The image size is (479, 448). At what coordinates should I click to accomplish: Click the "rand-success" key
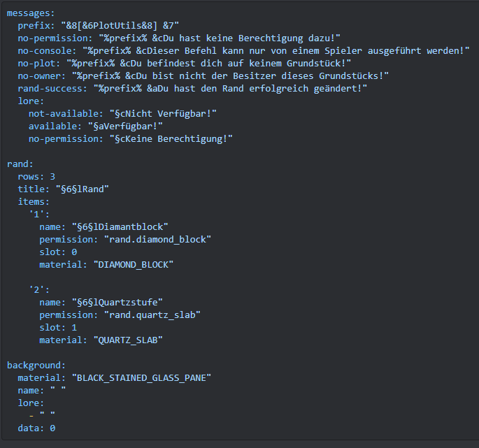pyautogui.click(x=52, y=88)
